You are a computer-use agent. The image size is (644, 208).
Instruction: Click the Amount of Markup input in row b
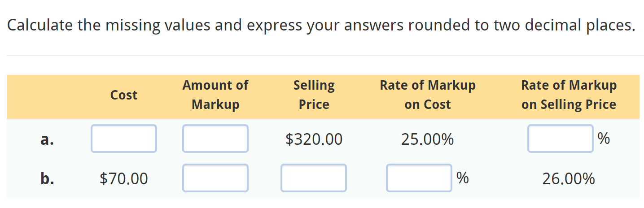[x=215, y=178]
